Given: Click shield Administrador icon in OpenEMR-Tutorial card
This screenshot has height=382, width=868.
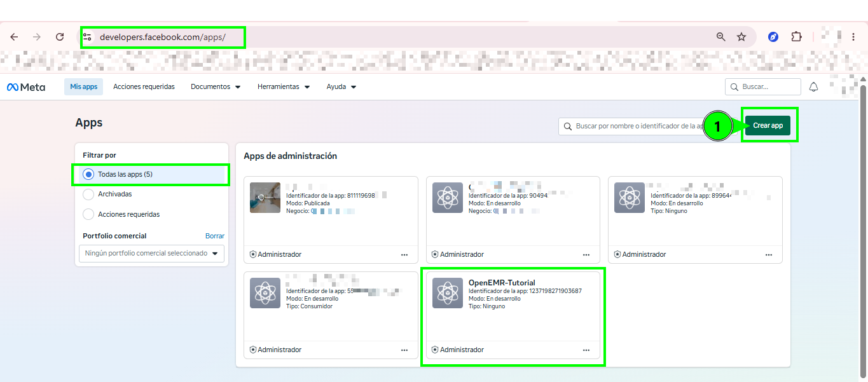Looking at the screenshot, I should 436,350.
